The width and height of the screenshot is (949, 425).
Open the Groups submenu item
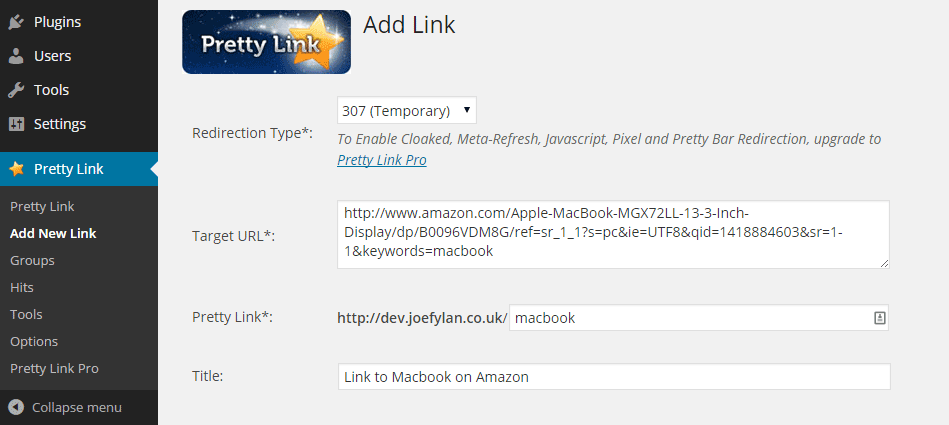[x=32, y=260]
